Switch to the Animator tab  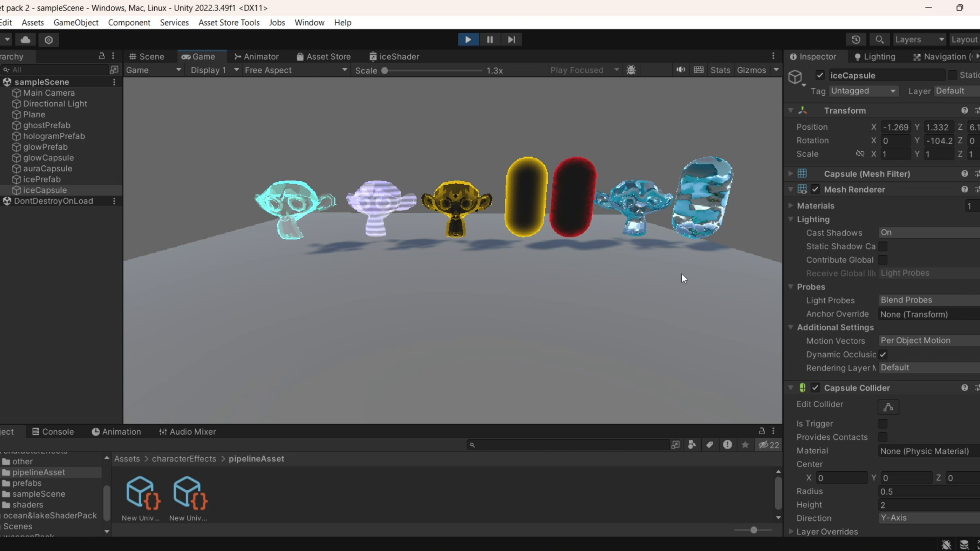pyautogui.click(x=256, y=57)
